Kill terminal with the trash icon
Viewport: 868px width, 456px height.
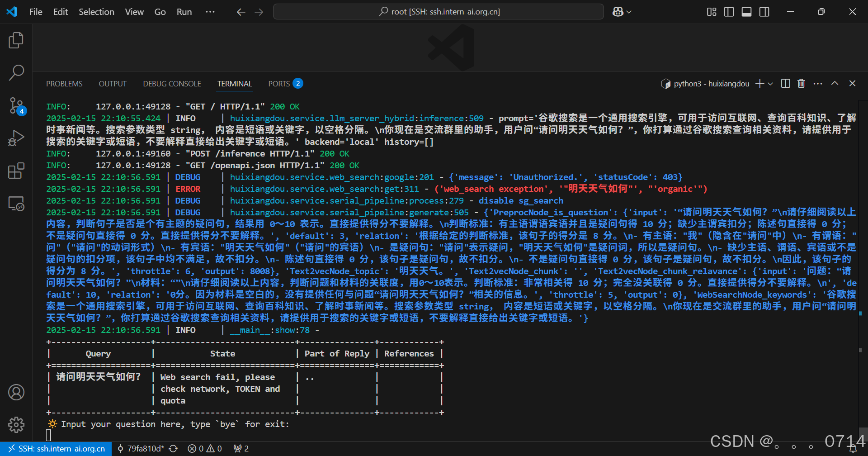pos(801,84)
